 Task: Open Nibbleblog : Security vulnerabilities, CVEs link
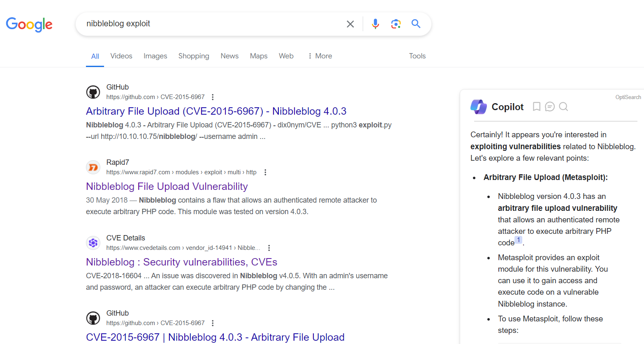[181, 262]
